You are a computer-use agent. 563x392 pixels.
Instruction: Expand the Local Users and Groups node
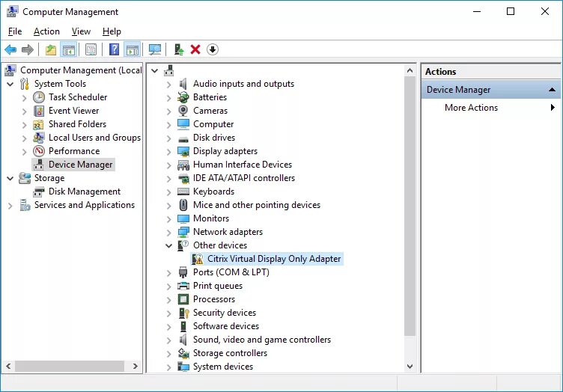pos(25,138)
